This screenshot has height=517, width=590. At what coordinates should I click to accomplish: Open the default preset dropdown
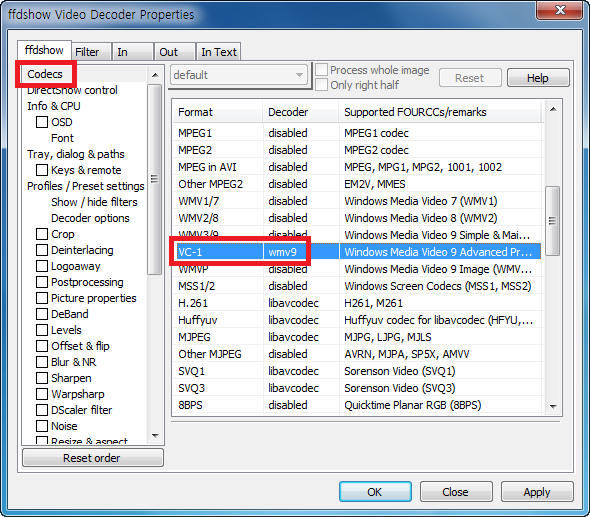[239, 75]
